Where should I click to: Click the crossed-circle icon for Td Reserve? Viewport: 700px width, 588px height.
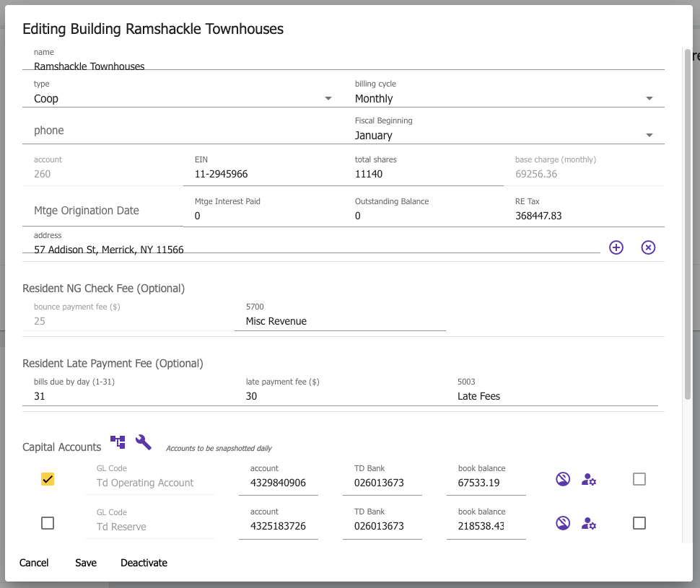click(563, 523)
